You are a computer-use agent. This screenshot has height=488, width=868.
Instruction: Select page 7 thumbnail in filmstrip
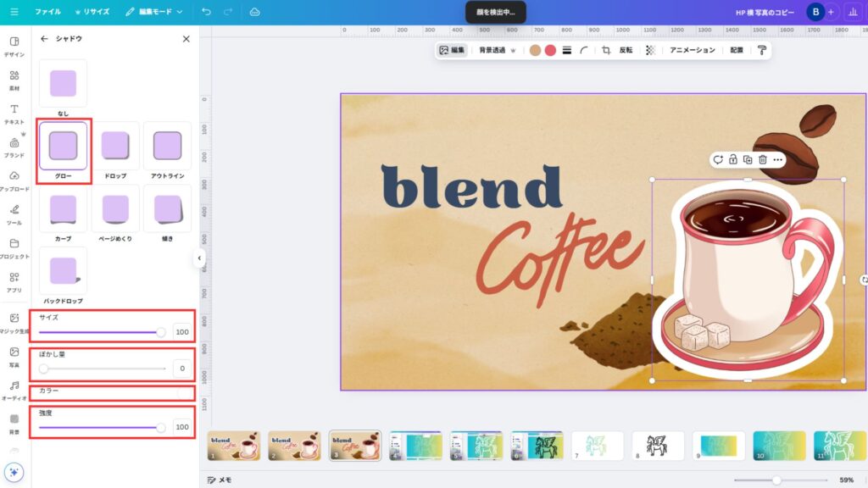(x=597, y=446)
